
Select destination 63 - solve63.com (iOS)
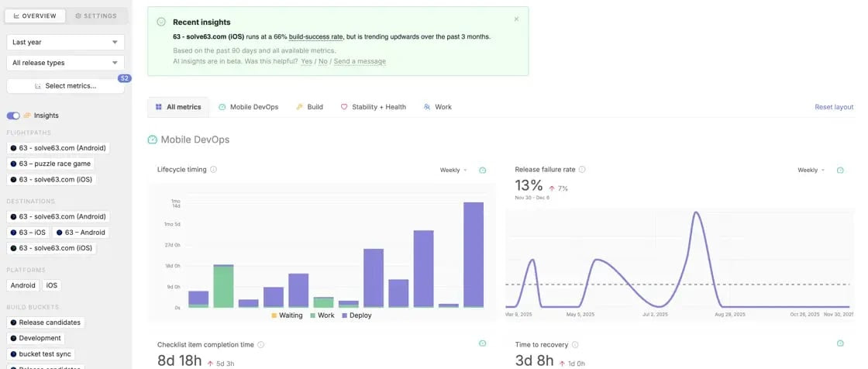(x=51, y=248)
